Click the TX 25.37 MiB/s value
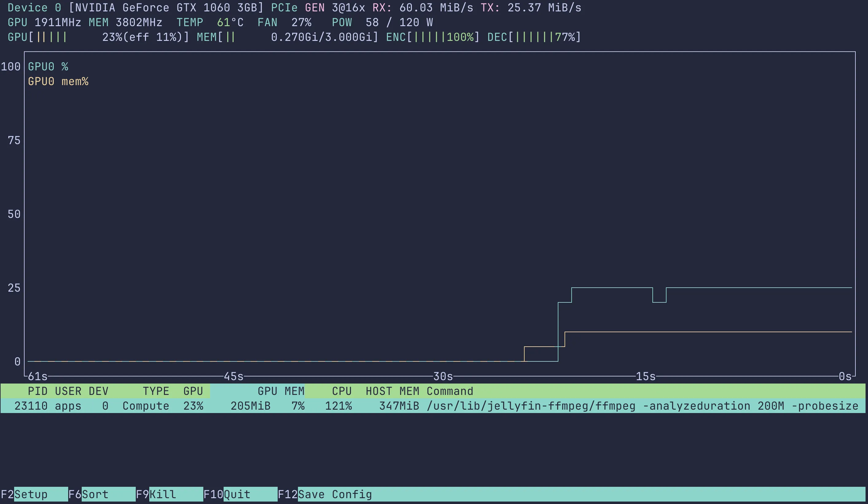Image resolution: width=868 pixels, height=504 pixels. 531,8
